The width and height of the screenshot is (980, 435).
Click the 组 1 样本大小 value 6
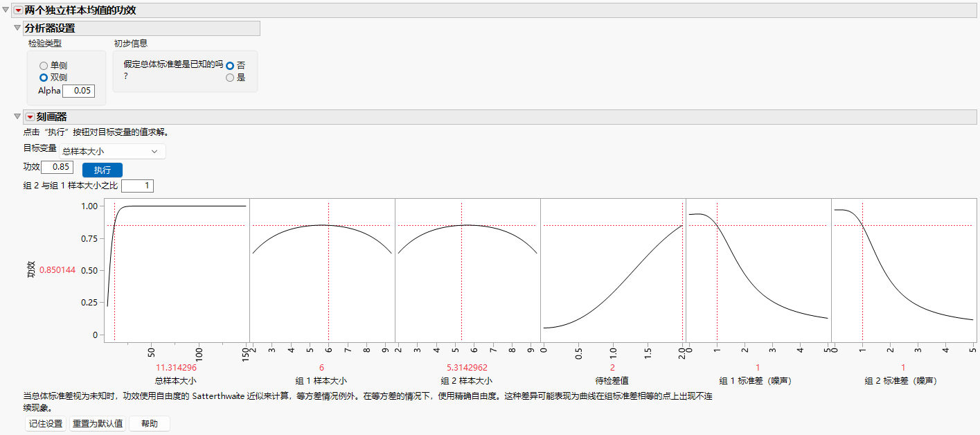coord(321,368)
